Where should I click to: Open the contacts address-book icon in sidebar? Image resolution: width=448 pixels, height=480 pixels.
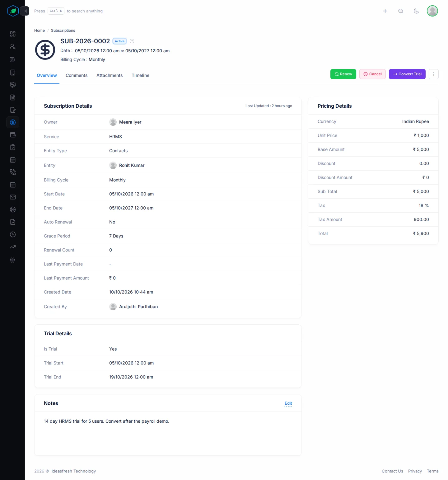coord(13,59)
